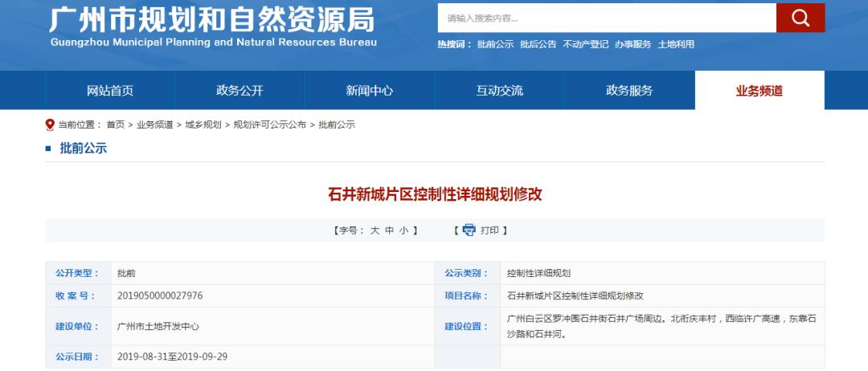Click the English name Guangzhou Municipal Planning Bureau
This screenshot has height=371, width=868.
coord(214,43)
